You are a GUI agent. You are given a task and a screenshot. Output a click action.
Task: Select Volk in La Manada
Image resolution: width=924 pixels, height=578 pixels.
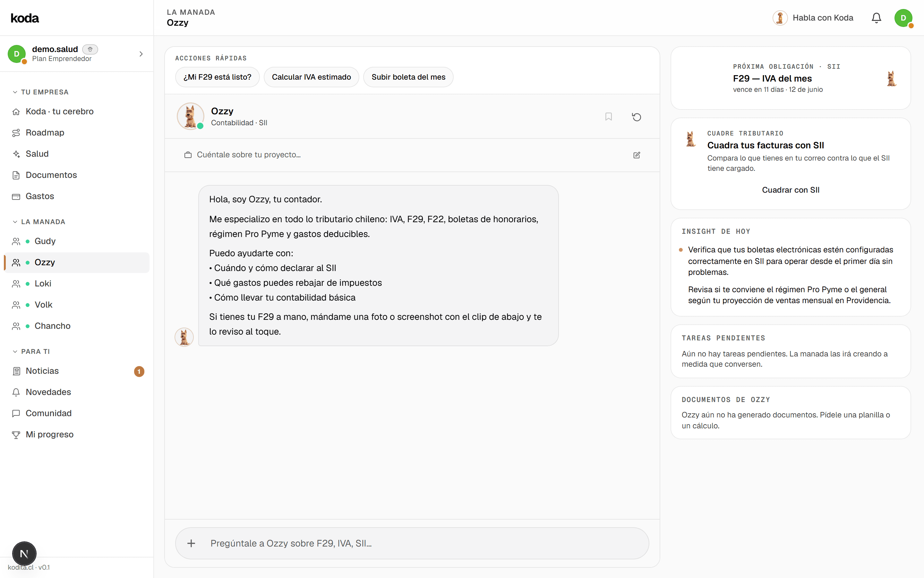[x=76, y=305]
